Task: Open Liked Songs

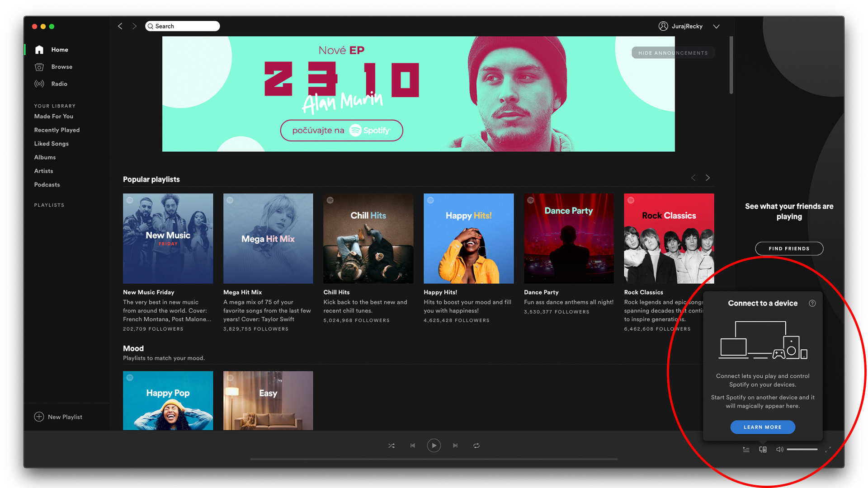Action: [52, 144]
